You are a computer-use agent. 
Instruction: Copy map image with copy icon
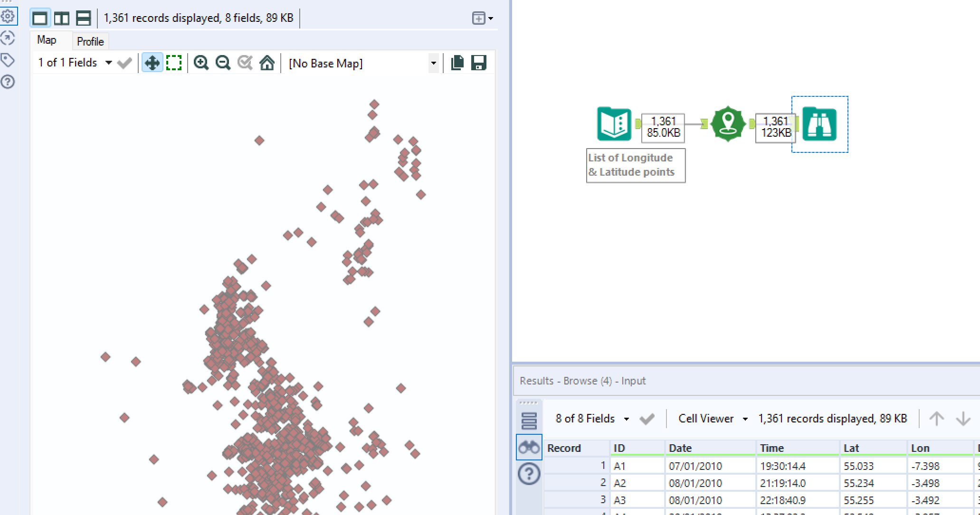457,63
